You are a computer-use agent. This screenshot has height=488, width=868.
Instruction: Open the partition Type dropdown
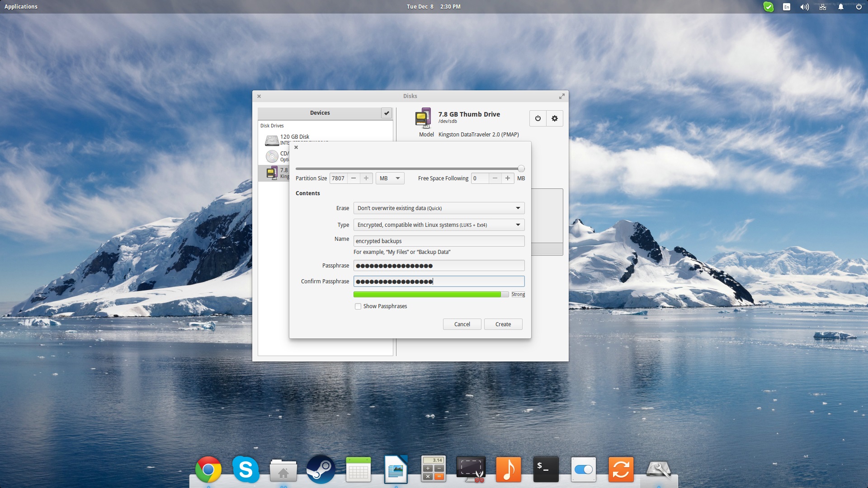pyautogui.click(x=439, y=225)
